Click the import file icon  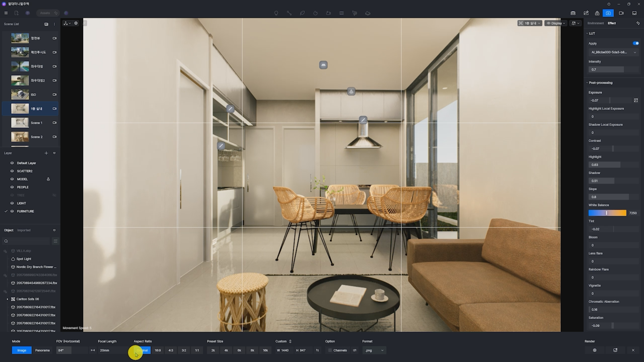[x=17, y=13]
